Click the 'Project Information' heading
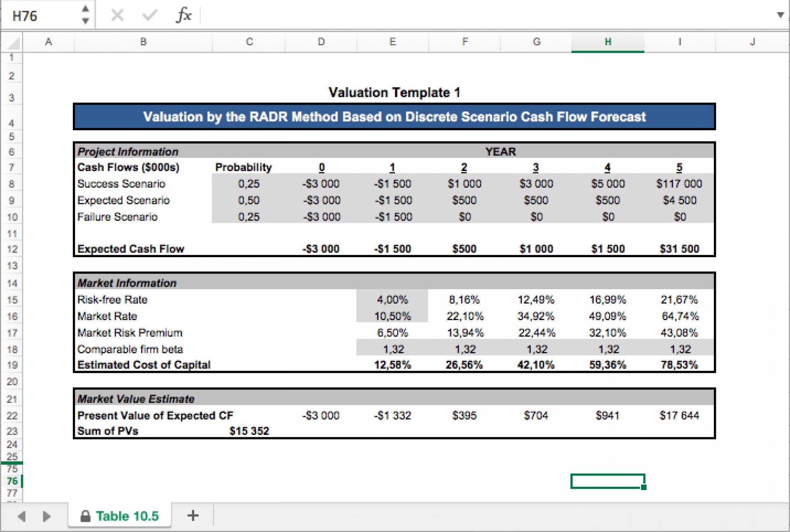The image size is (790, 532). point(128,152)
